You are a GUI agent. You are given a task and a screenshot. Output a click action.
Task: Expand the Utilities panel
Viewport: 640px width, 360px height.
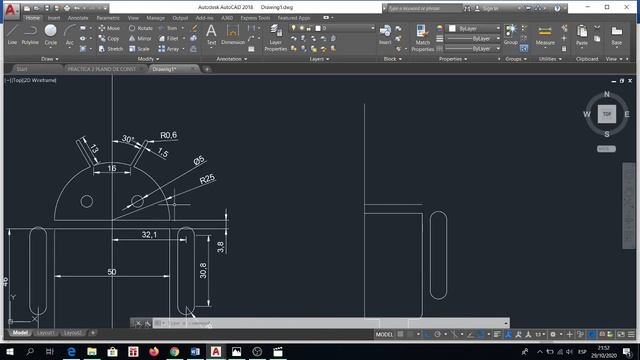point(550,59)
